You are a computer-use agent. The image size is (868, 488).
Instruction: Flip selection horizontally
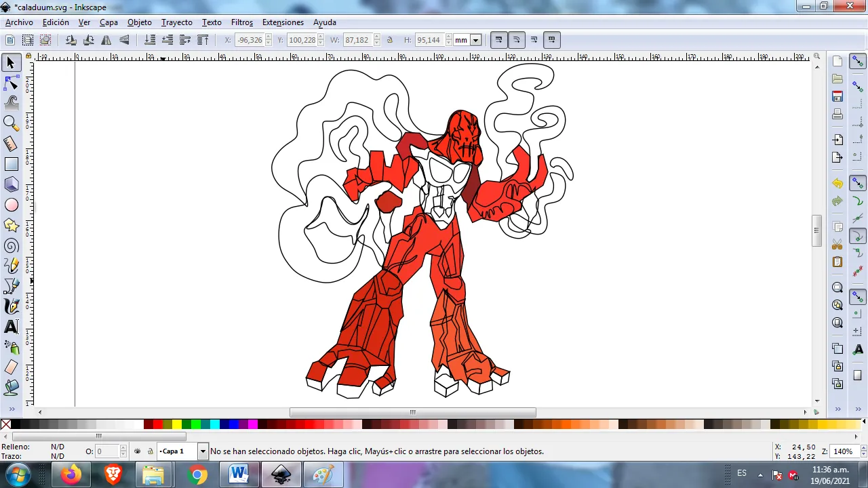106,40
